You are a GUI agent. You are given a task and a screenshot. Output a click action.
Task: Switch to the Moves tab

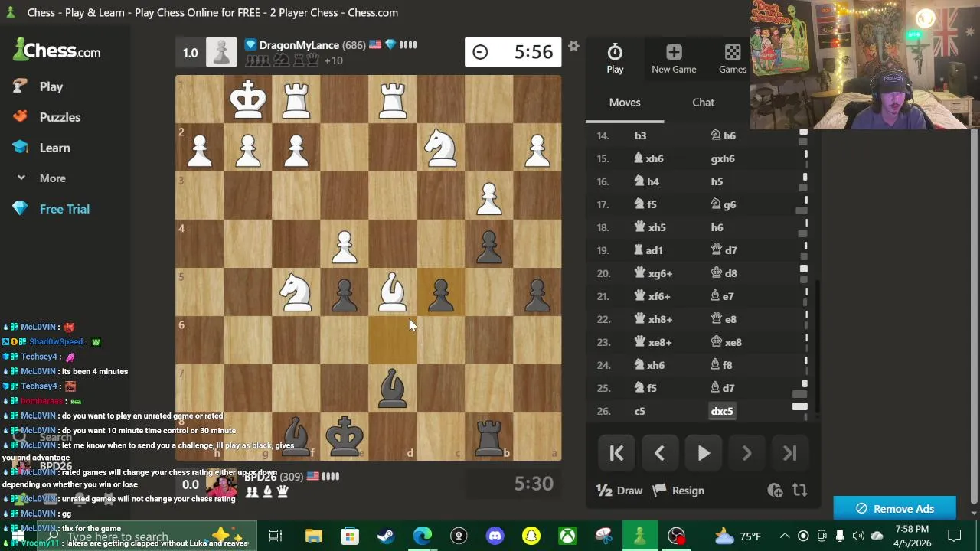pyautogui.click(x=625, y=103)
